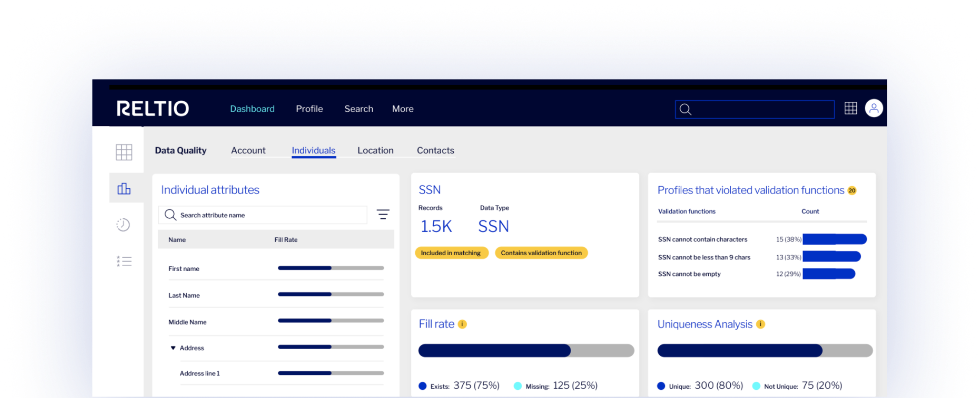Open the More menu in navigation bar
Image resolution: width=980 pixels, height=398 pixels.
coord(403,109)
